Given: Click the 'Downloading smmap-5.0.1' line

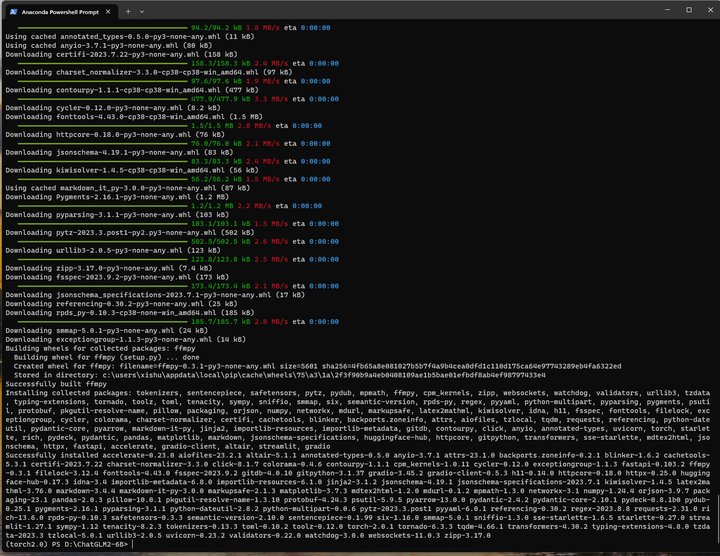Looking at the screenshot, I should (x=106, y=331).
